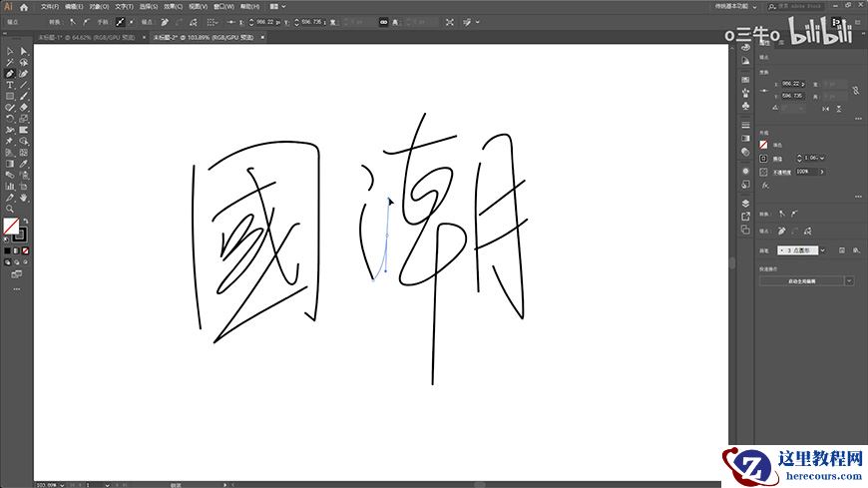
Task: Reset to default fill and stroke
Action: point(6,240)
